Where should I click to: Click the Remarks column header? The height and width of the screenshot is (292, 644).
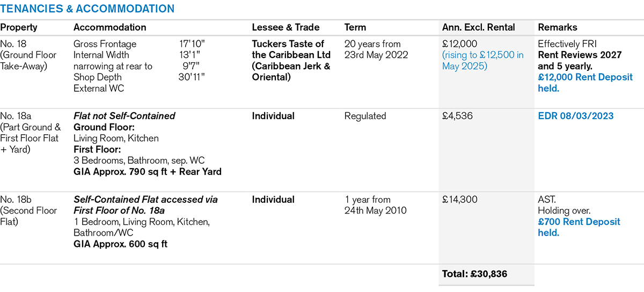click(x=558, y=27)
